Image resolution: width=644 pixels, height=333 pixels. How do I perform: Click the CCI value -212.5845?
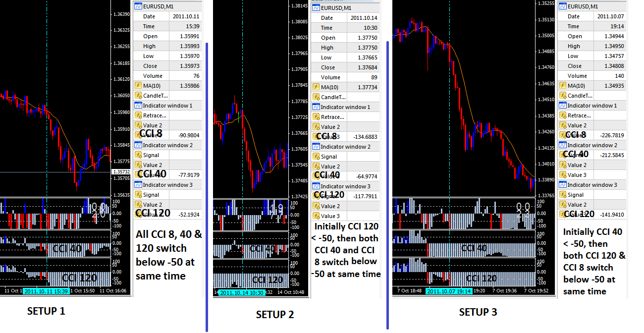click(611, 155)
